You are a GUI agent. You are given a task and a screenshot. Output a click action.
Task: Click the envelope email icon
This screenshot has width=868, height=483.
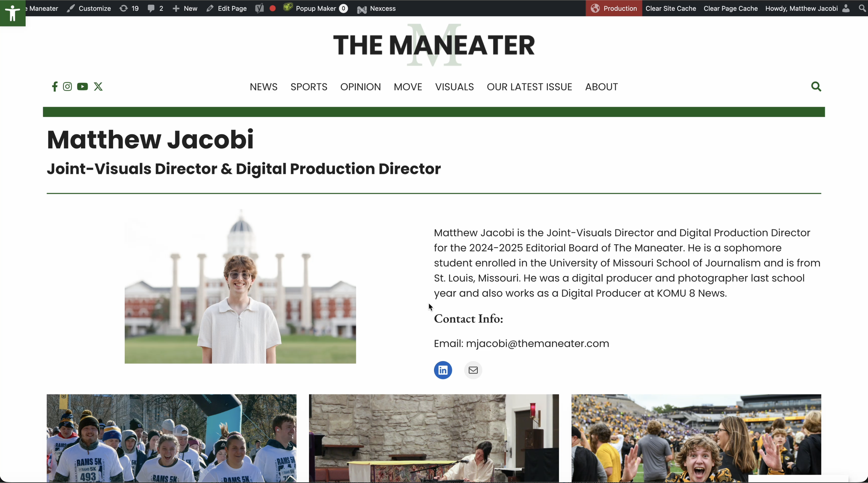pos(473,370)
